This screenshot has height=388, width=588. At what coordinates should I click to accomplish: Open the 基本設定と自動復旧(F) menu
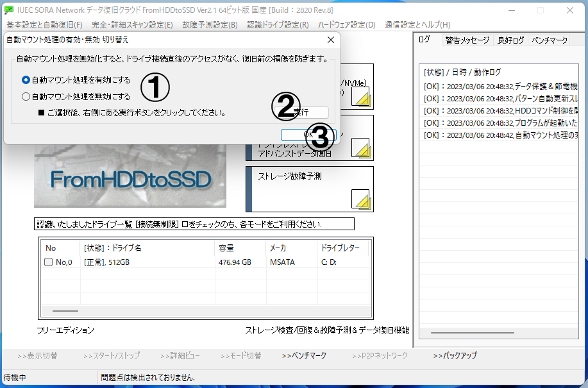(45, 25)
